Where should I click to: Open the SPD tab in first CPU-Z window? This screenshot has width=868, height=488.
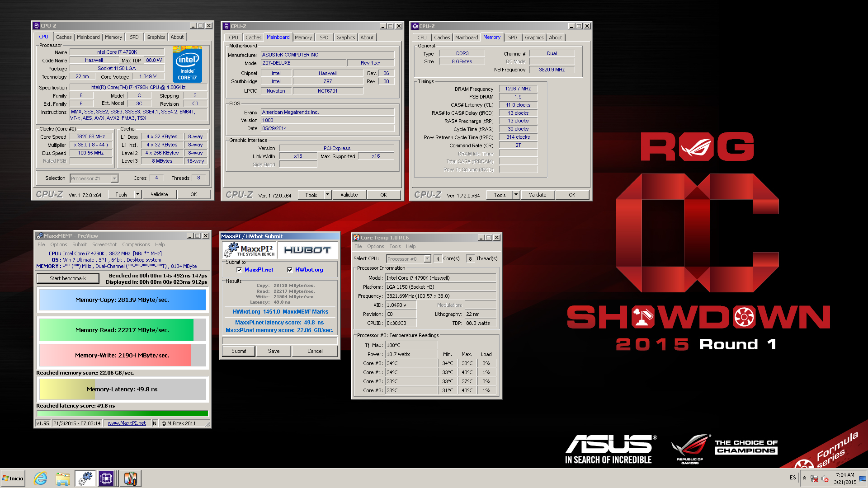click(x=134, y=37)
